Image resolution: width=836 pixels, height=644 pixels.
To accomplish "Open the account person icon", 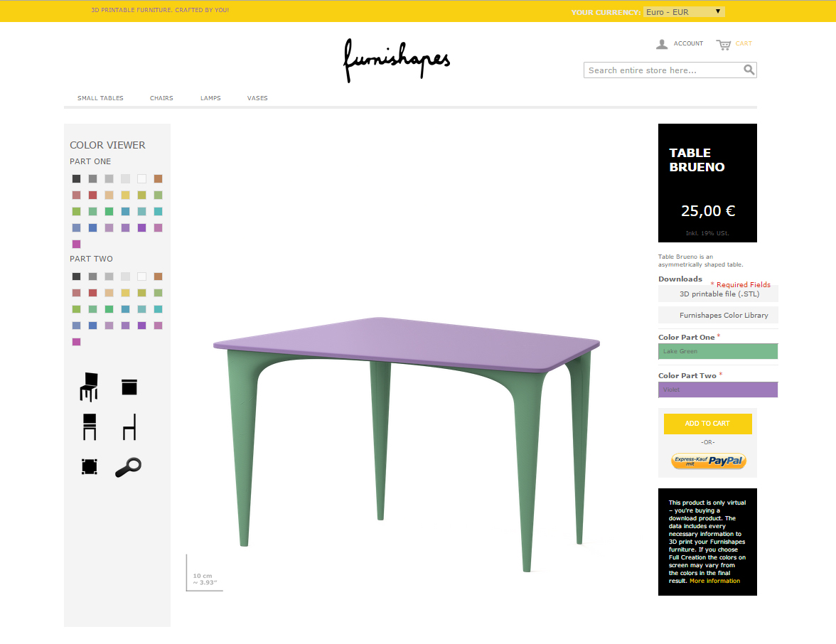I will 662,44.
